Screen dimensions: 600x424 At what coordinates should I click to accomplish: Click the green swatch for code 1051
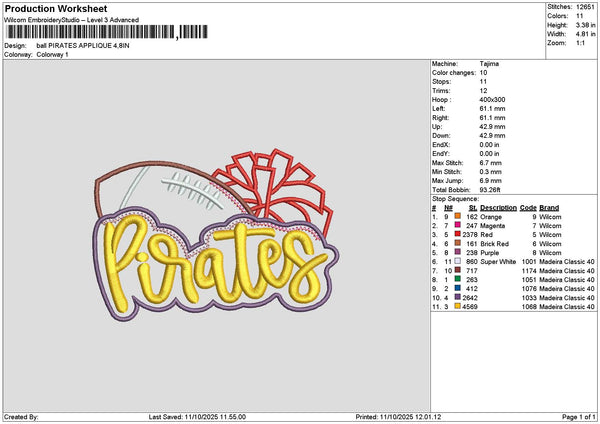click(x=457, y=279)
